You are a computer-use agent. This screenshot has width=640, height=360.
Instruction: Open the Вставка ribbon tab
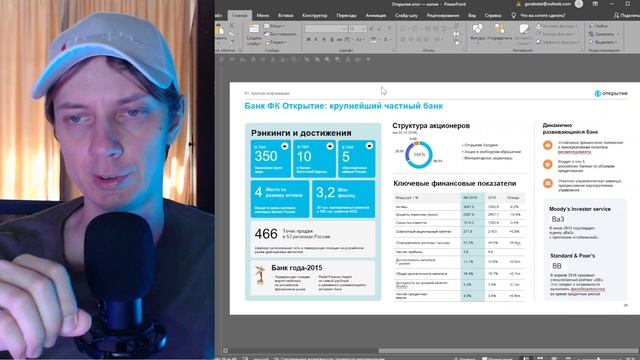click(x=285, y=16)
